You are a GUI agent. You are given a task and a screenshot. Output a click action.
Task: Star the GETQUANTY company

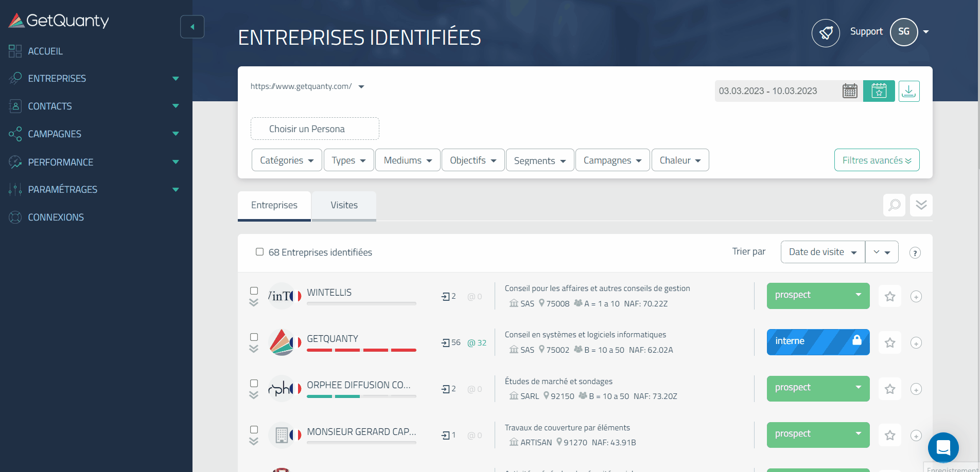(890, 342)
